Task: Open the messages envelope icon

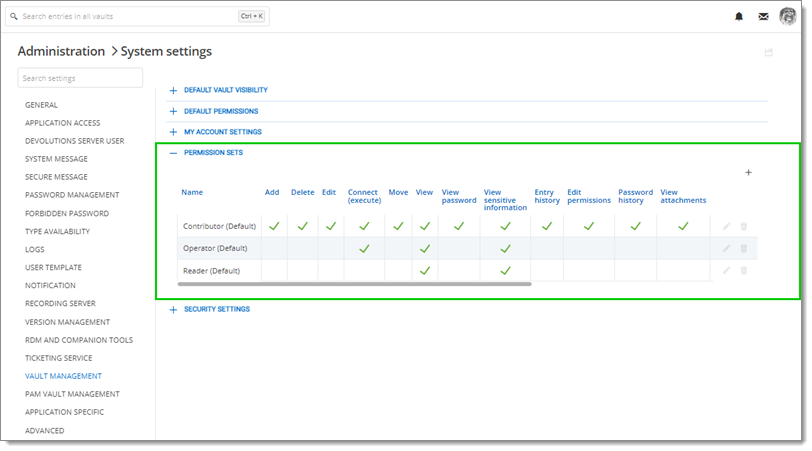Action: [763, 17]
